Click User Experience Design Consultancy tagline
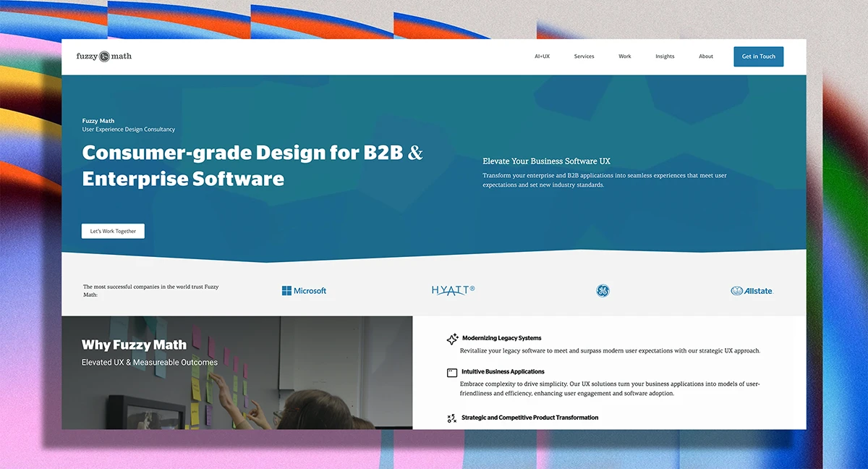 [x=129, y=130]
